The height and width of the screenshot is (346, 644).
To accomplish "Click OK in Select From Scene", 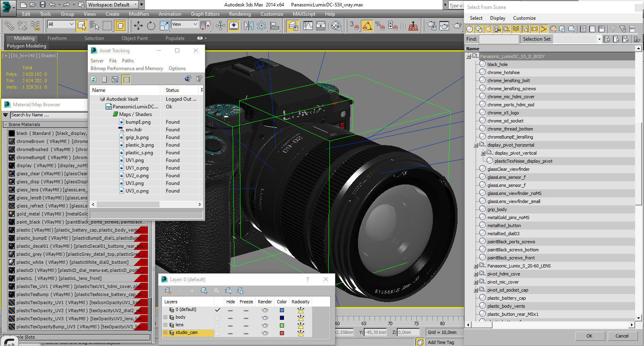I will [589, 336].
